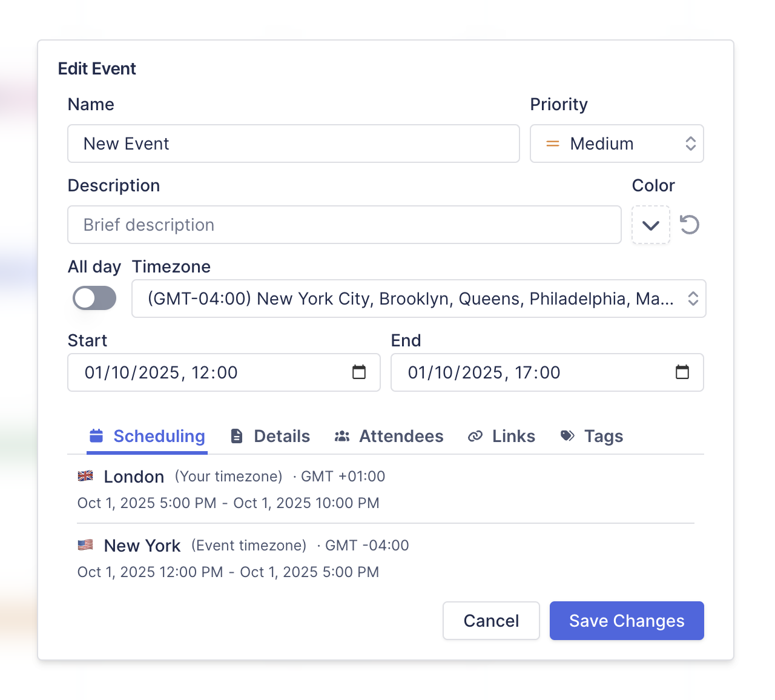Click the US flag next to New York

[85, 545]
